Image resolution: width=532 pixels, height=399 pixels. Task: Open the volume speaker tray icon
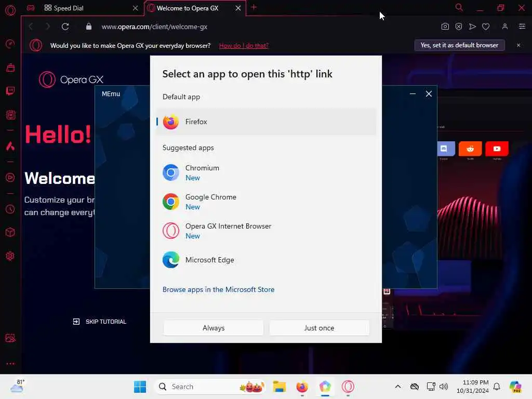click(444, 387)
